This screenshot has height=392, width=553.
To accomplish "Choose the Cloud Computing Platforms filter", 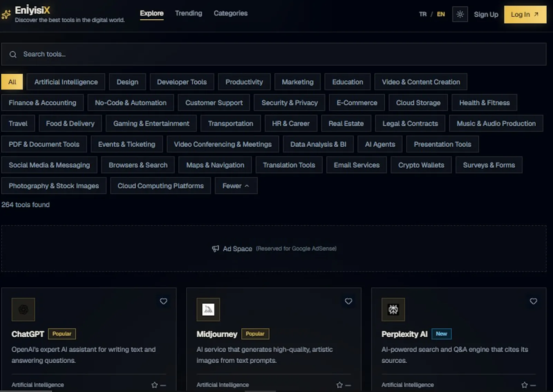I will coord(161,186).
